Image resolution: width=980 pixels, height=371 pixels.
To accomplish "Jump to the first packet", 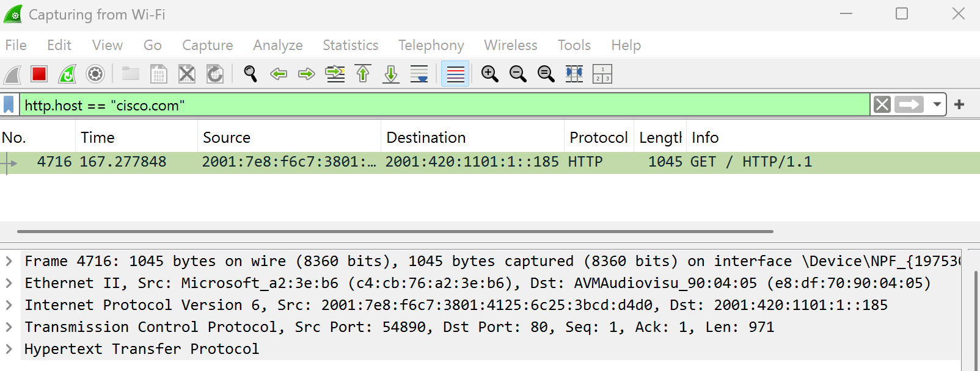I will 363,74.
